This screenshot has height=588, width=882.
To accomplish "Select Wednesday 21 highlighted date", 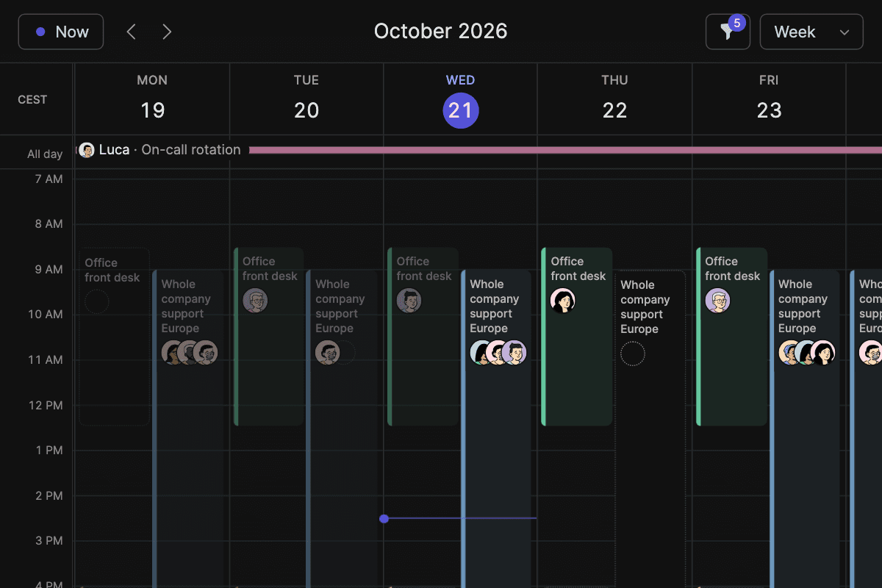I will point(461,111).
